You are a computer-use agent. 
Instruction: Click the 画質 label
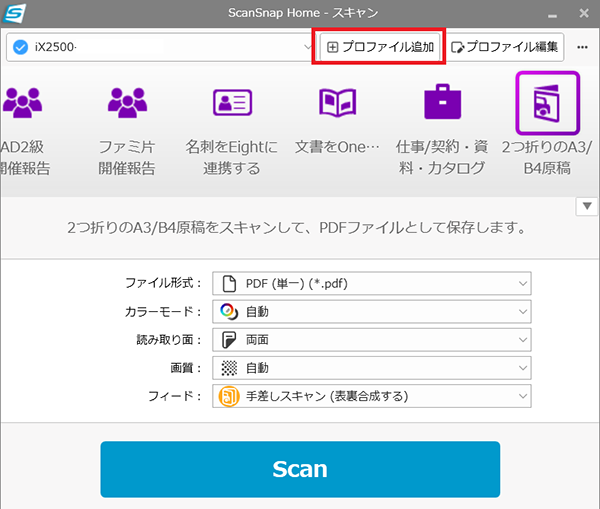186,368
